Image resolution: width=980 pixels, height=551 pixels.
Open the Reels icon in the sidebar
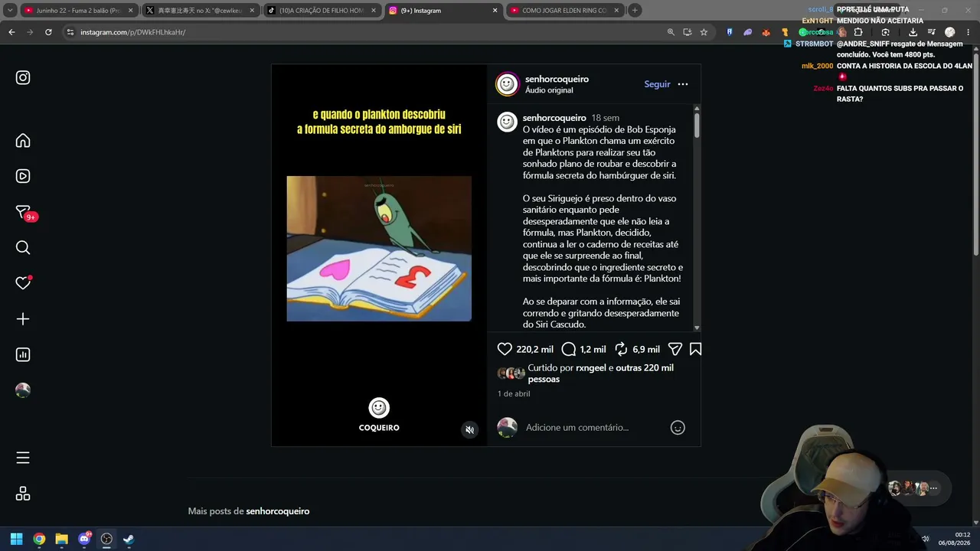click(23, 176)
